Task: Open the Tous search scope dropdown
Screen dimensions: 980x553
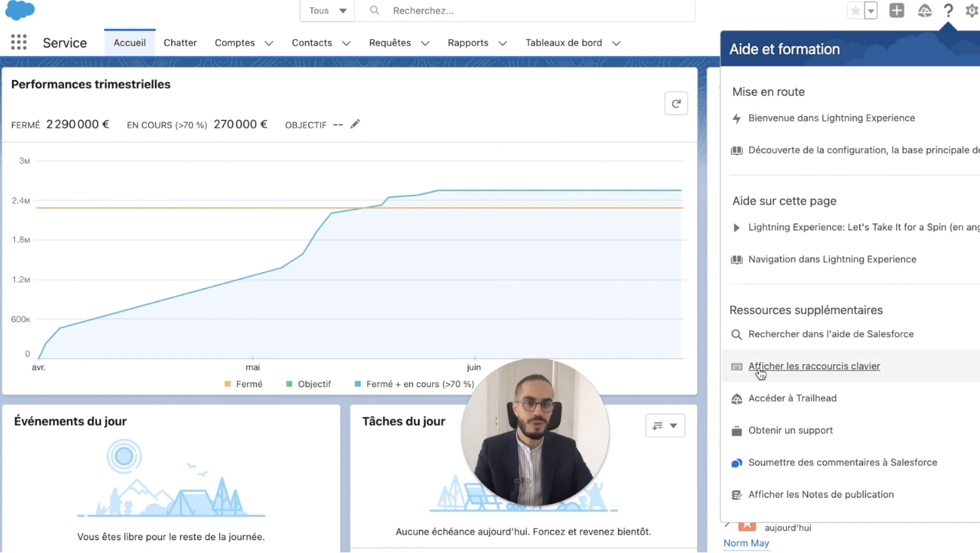Action: coord(327,11)
